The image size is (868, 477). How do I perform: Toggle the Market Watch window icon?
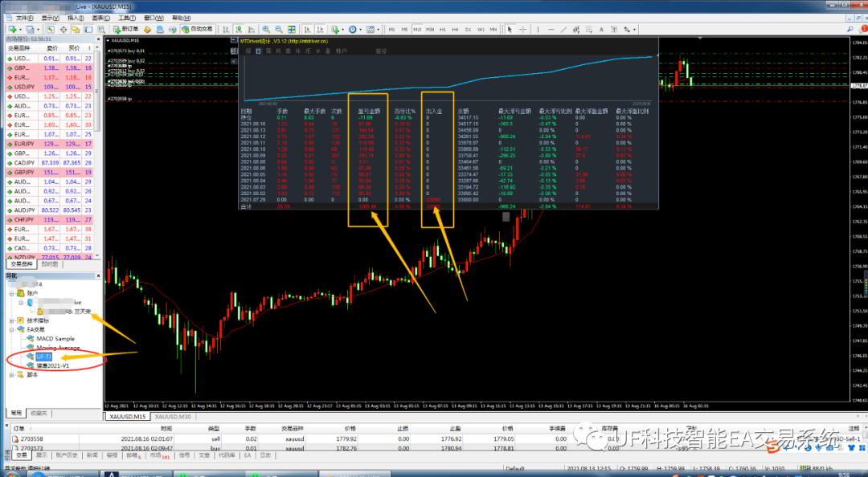50,29
